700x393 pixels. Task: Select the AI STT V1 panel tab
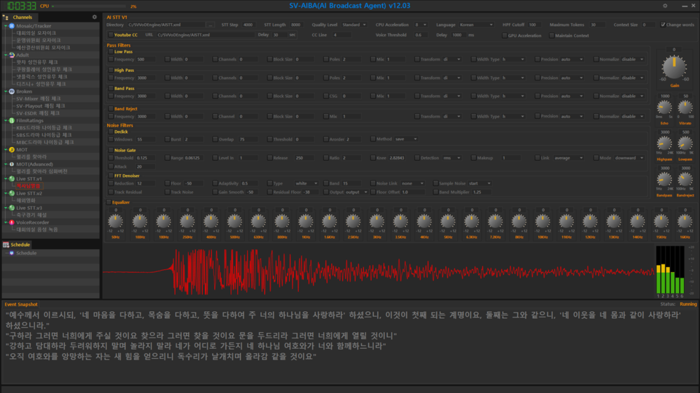[x=117, y=17]
